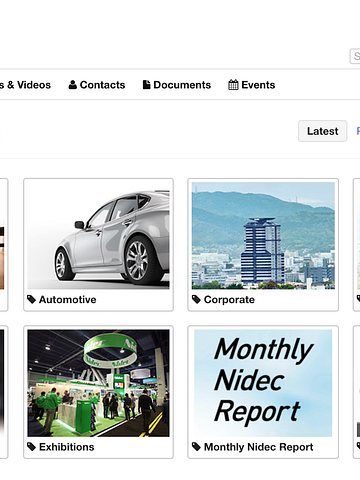The width and height of the screenshot is (360, 480).
Task: Click the Contacts person icon
Action: coord(73,85)
